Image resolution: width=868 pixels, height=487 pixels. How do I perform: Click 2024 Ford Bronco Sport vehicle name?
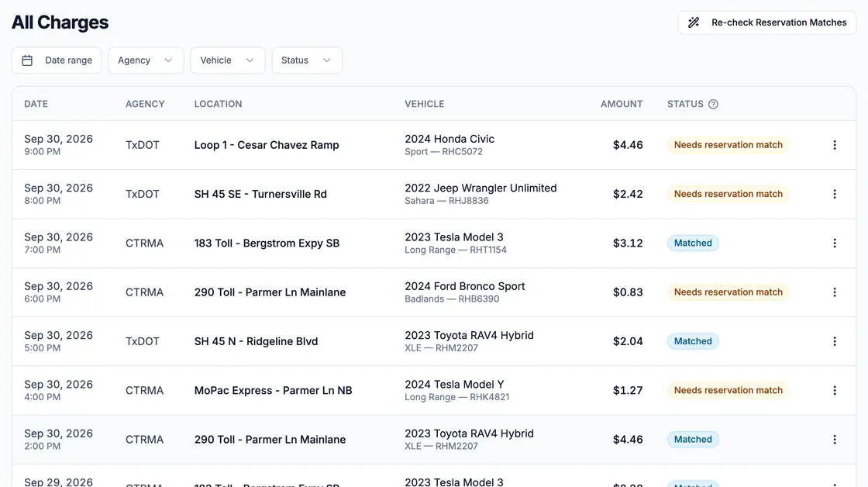(x=464, y=286)
